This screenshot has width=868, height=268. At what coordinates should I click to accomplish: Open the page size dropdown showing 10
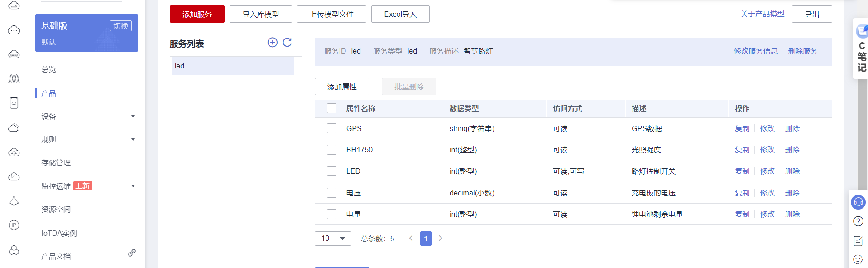pos(333,239)
